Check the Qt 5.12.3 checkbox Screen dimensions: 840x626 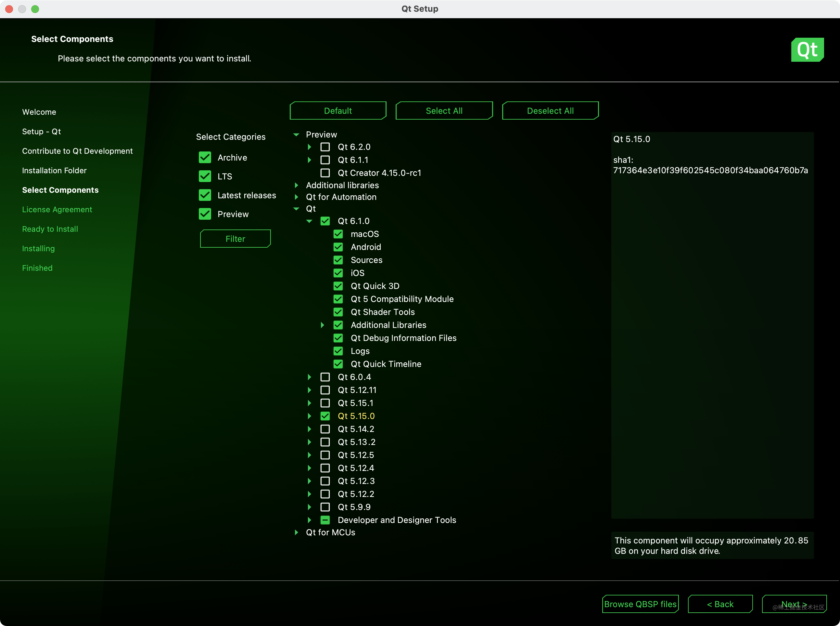[x=325, y=481]
